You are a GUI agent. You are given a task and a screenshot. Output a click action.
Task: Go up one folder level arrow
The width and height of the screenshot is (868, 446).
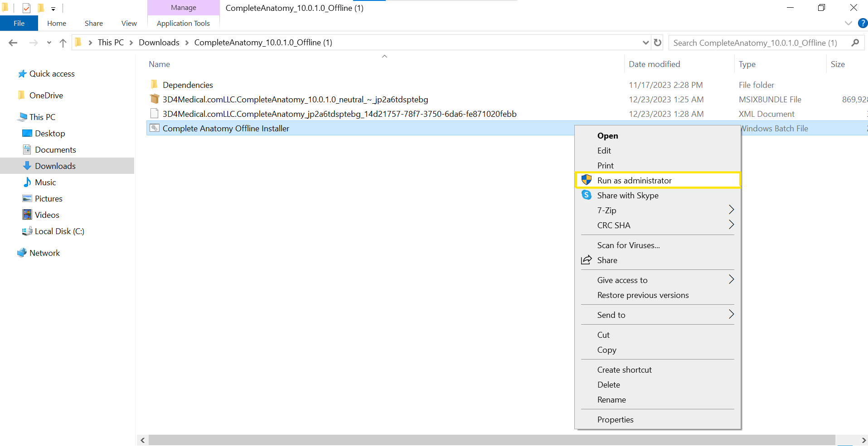[x=63, y=43]
